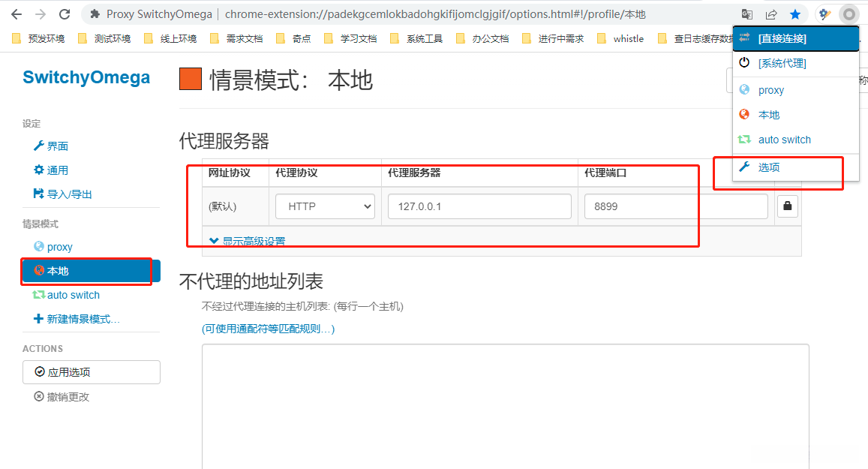Image resolution: width=868 pixels, height=469 pixels.
Task: Open the 学习文档 bookmark folder
Action: 351,38
